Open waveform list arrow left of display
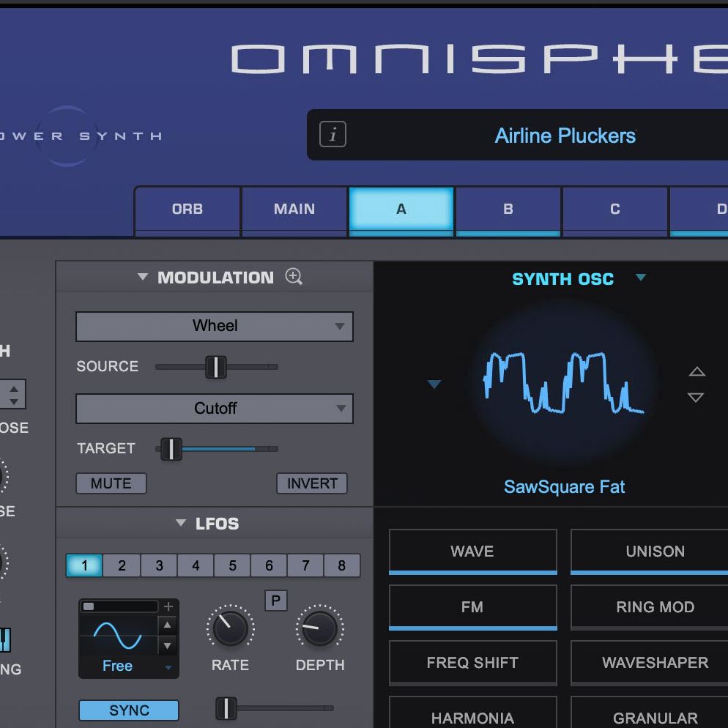 point(434,384)
